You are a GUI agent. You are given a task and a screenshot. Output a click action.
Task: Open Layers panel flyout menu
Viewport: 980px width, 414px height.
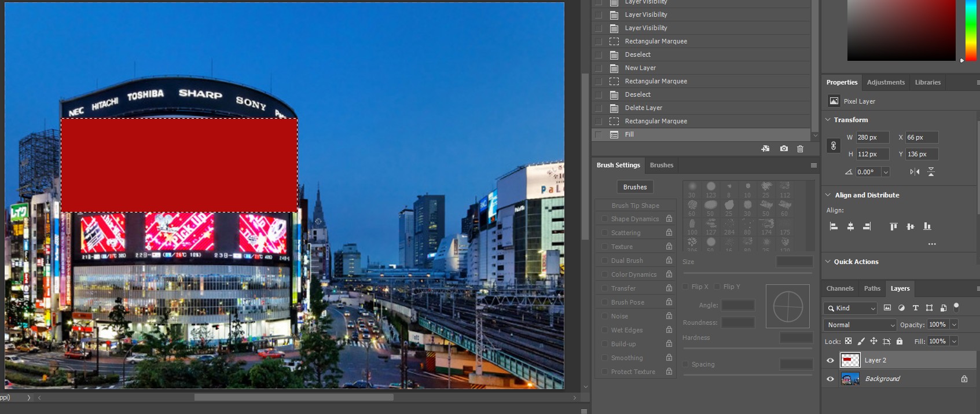coord(978,288)
